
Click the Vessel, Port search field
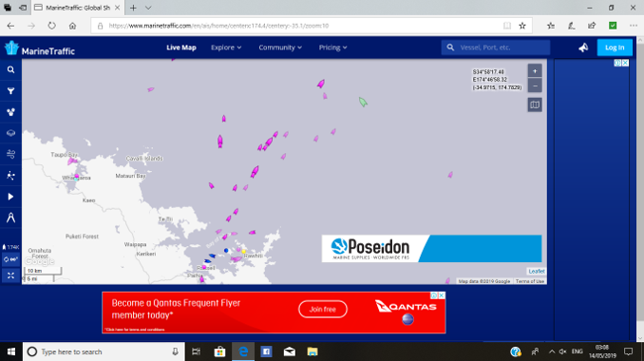[496, 47]
